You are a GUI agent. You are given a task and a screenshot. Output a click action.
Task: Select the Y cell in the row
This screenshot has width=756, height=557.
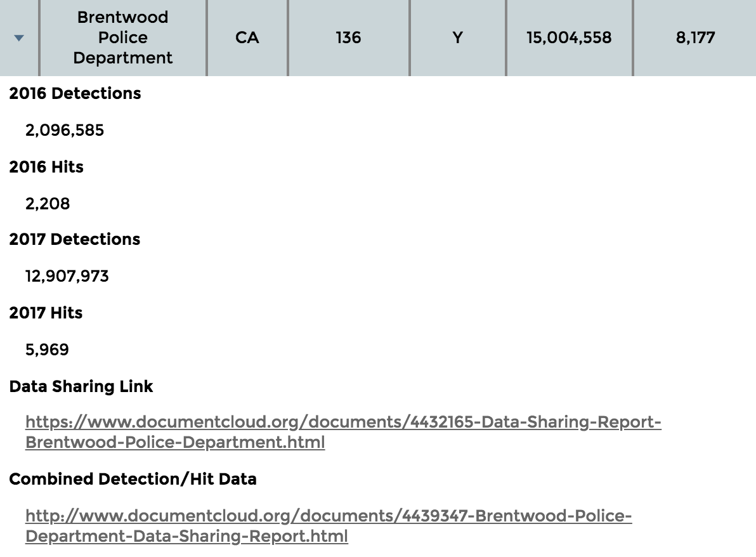point(457,37)
